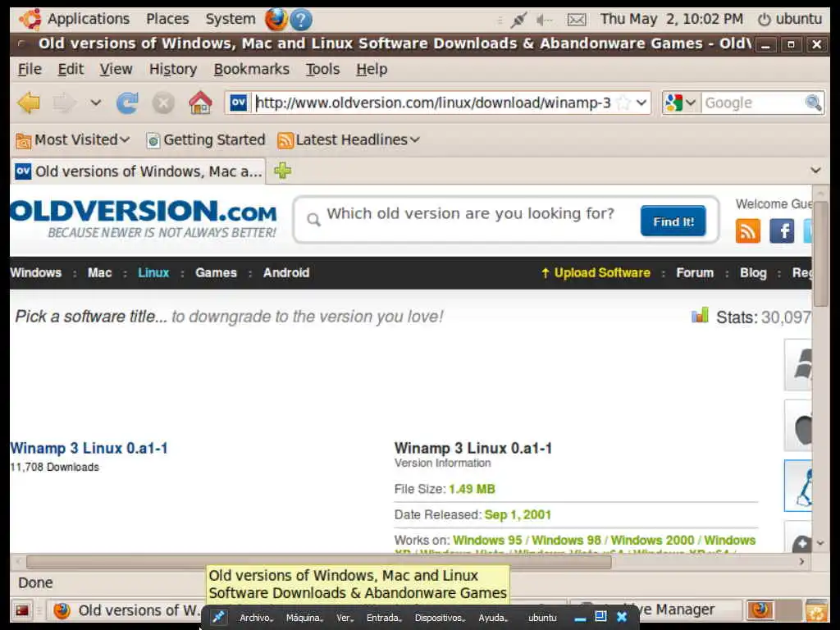This screenshot has width=840, height=630.
Task: Open the Tools menu
Action: [x=322, y=69]
